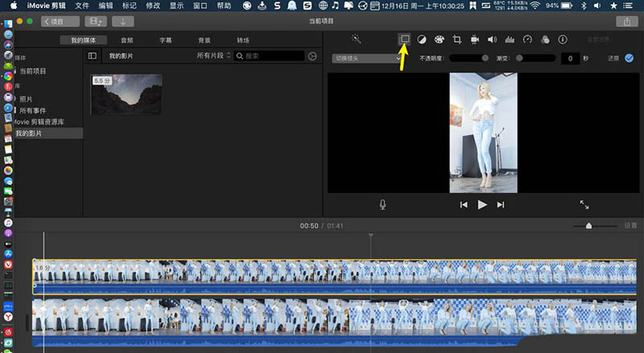Open the color balance tool

[x=421, y=39]
